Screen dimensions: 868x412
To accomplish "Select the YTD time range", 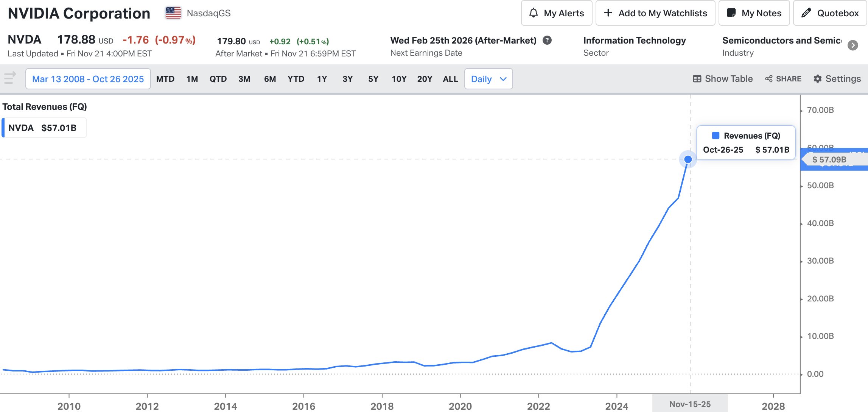I will click(x=296, y=79).
